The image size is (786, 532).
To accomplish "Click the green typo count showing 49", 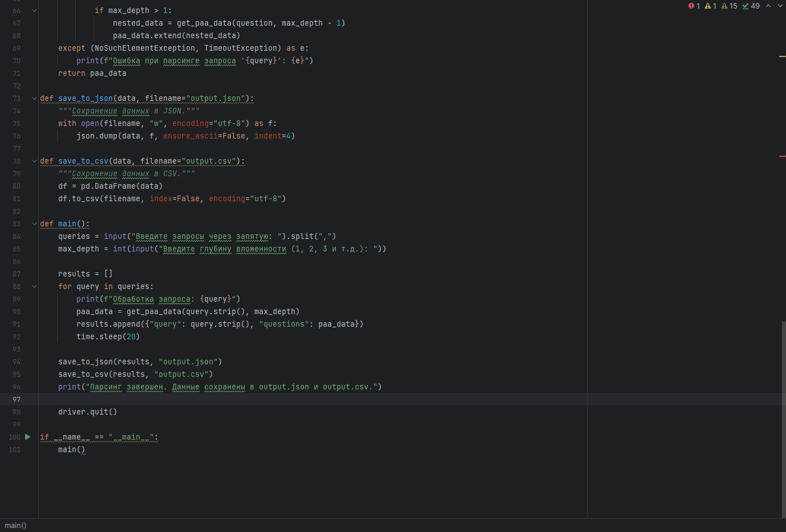I will click(x=751, y=6).
